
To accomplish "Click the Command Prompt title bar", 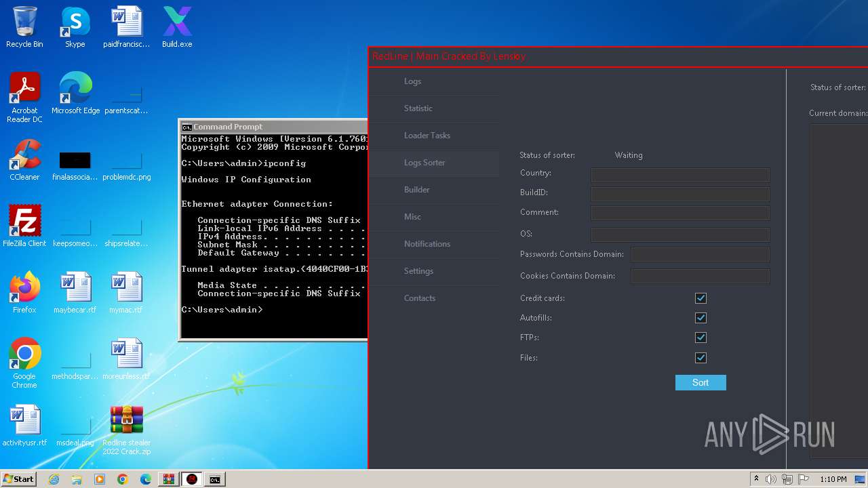I will click(274, 127).
